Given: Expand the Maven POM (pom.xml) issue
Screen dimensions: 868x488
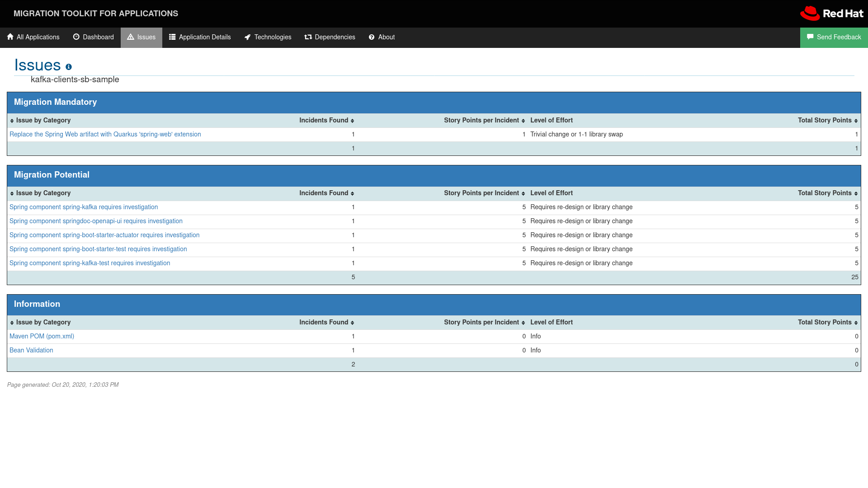Looking at the screenshot, I should click(42, 337).
